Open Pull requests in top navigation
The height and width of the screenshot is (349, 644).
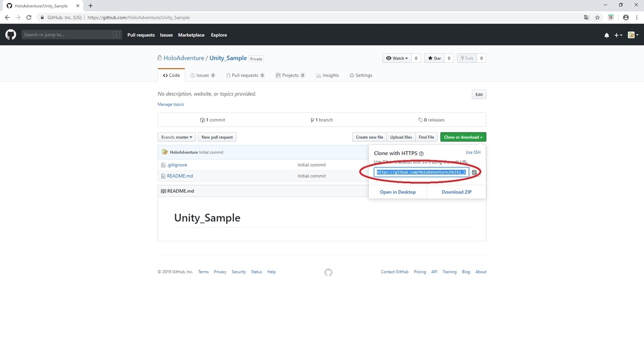(141, 35)
